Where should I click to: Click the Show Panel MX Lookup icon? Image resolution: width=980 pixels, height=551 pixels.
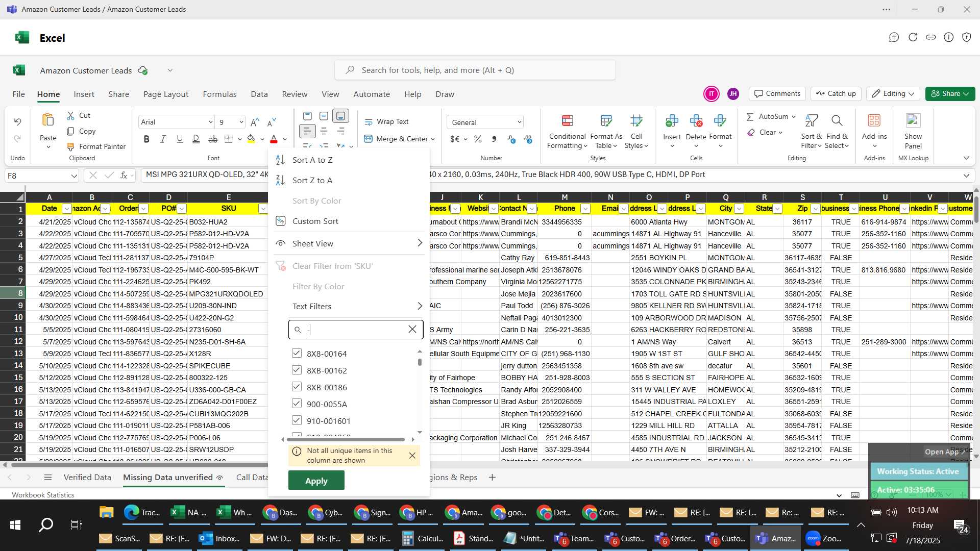913,121
